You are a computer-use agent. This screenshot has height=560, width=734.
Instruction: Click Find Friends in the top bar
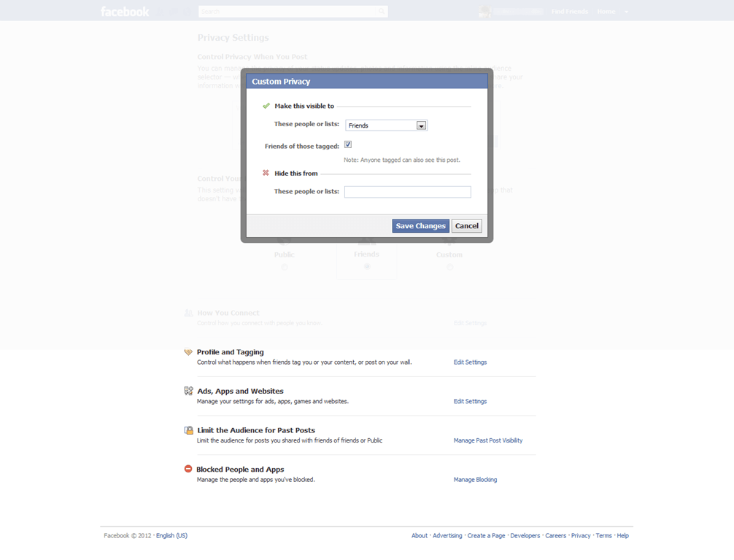569,12
